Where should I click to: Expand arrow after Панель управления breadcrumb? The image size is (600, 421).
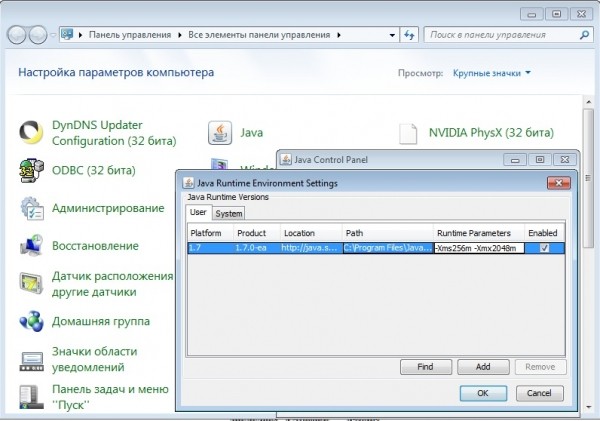click(179, 35)
